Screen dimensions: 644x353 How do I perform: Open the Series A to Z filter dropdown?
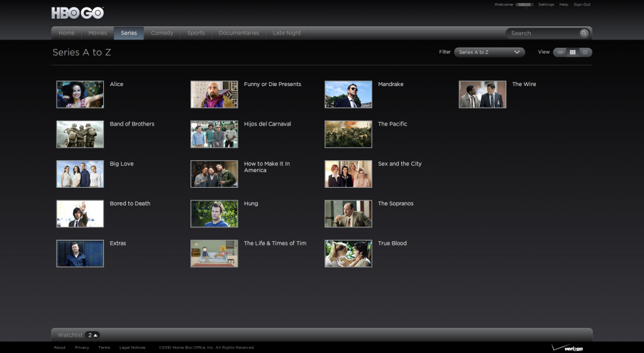[x=489, y=52]
